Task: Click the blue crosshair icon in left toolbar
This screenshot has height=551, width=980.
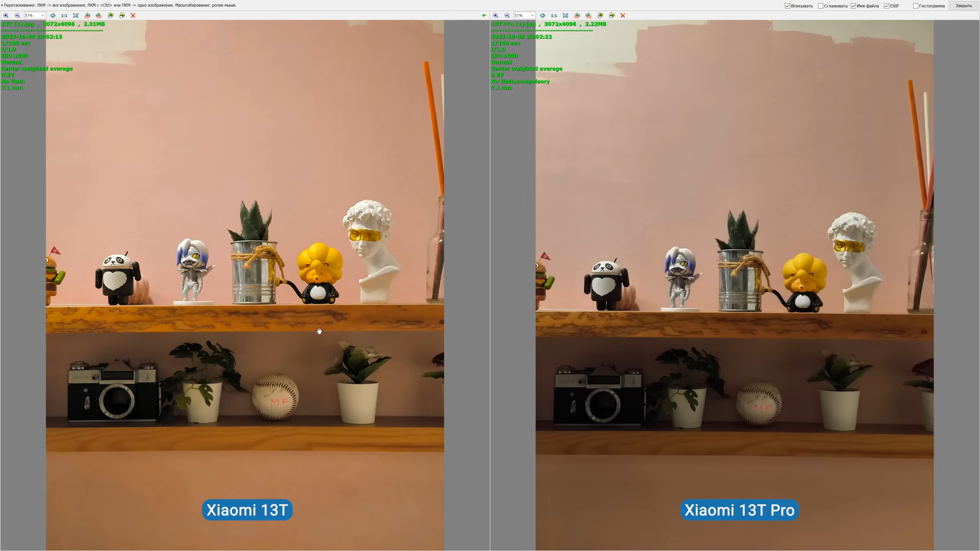Action: [53, 15]
